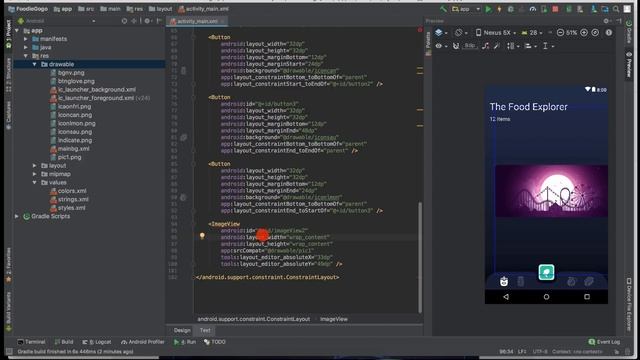Click the yellow lightbulb intention icon
The height and width of the screenshot is (360, 640).
[x=202, y=236]
